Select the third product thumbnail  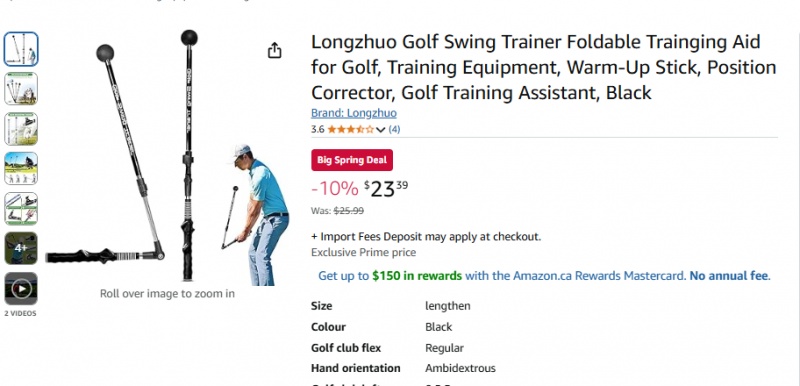click(21, 128)
